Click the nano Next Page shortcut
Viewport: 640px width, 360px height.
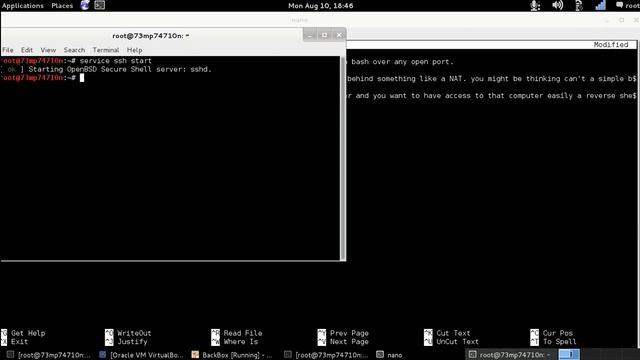coord(343,342)
